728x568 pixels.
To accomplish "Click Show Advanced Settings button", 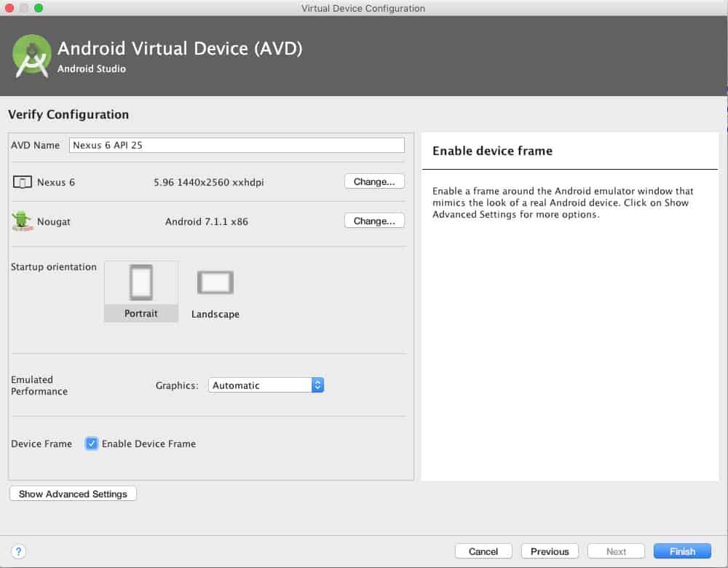I will [x=73, y=494].
